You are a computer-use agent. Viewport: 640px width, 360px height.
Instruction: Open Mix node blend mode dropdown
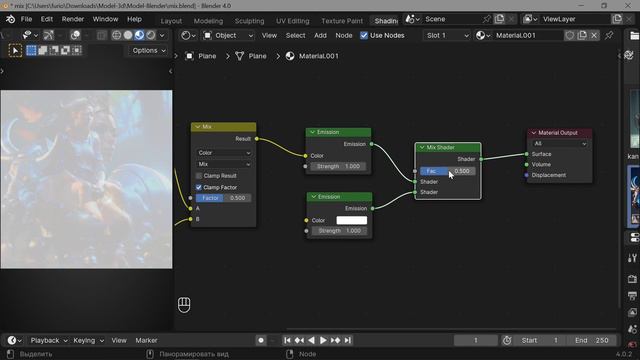click(x=223, y=164)
